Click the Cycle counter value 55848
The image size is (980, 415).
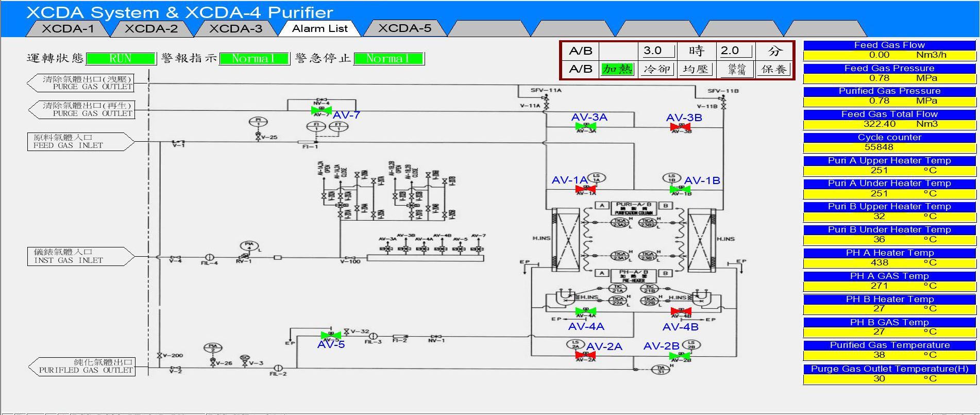(x=889, y=147)
